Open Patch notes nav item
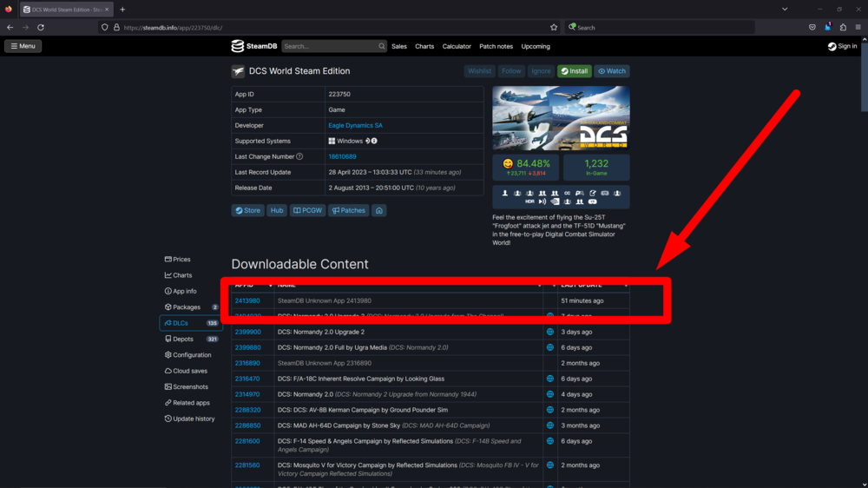The height and width of the screenshot is (488, 868). [x=496, y=47]
